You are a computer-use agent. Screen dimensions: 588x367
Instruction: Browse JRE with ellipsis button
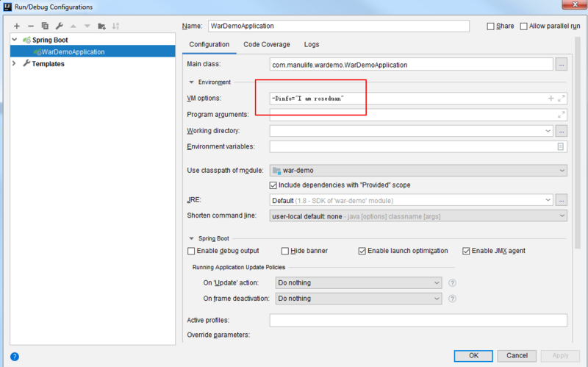coord(561,200)
